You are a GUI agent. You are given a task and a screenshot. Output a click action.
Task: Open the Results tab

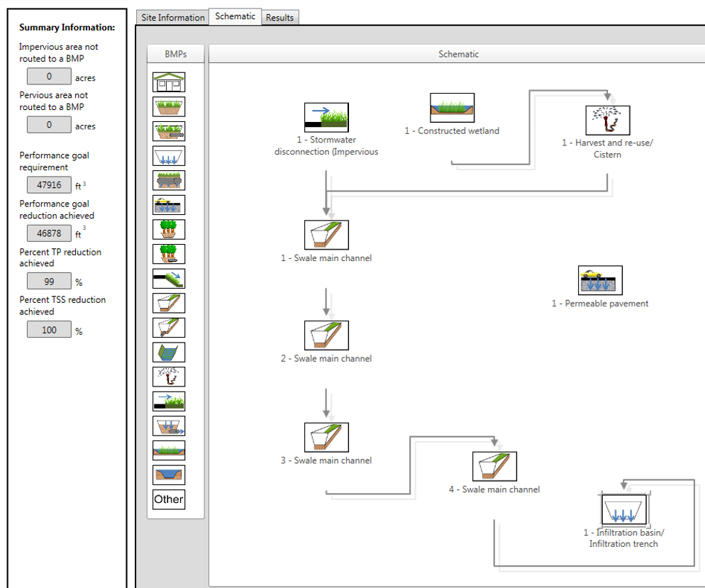pyautogui.click(x=279, y=17)
